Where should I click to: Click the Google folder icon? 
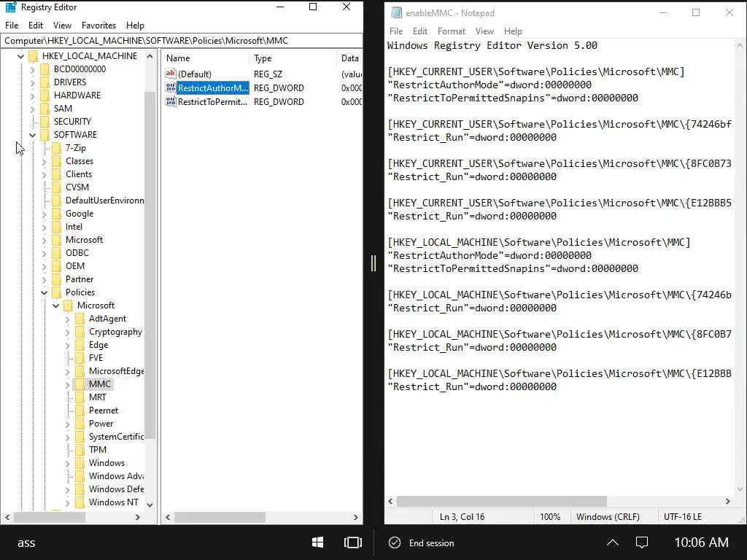pos(57,214)
